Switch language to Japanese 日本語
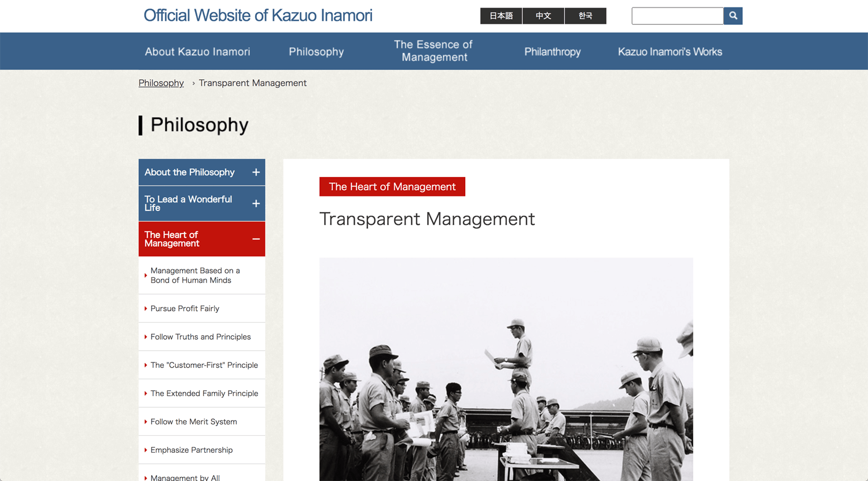The width and height of the screenshot is (868, 481). [x=501, y=16]
